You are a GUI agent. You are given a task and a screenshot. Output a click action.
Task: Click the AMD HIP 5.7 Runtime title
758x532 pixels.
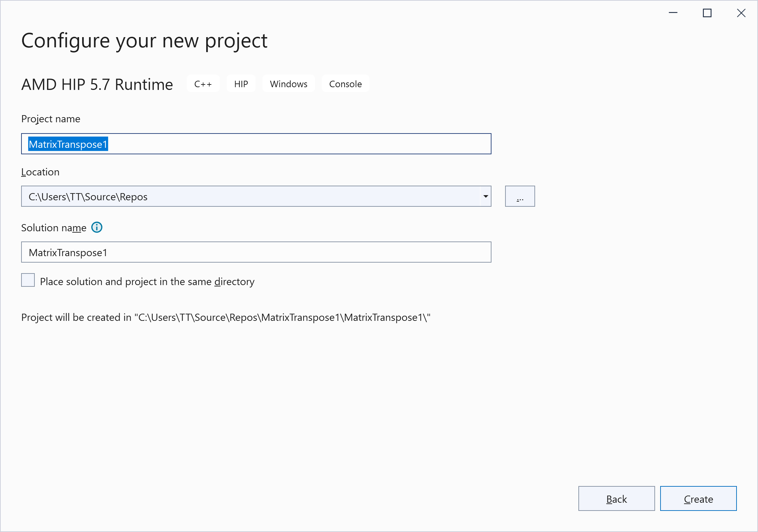(97, 84)
